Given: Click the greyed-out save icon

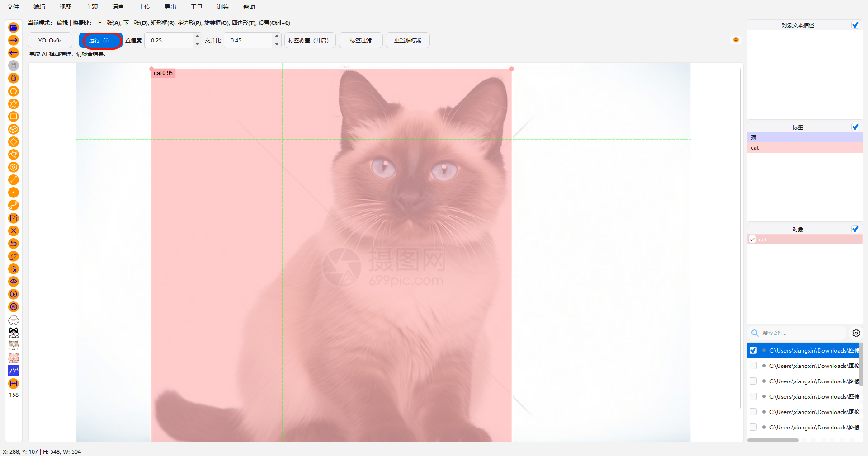Looking at the screenshot, I should [x=14, y=66].
